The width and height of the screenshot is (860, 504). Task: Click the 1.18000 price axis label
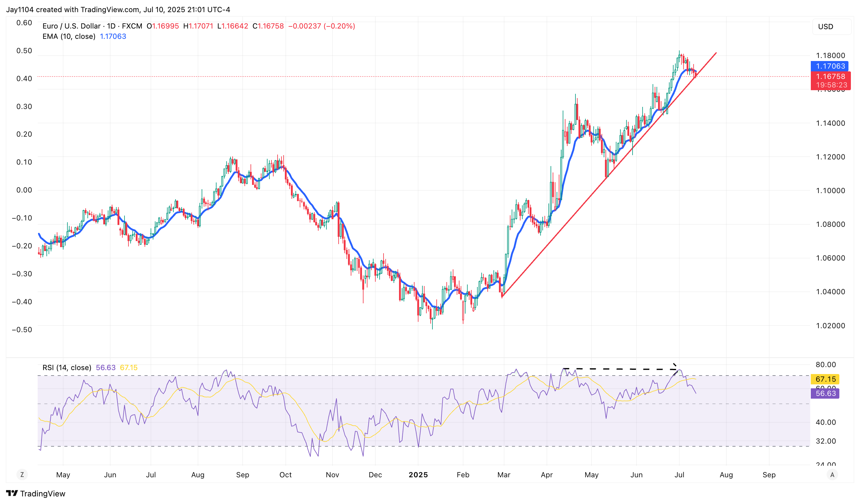[x=830, y=56]
